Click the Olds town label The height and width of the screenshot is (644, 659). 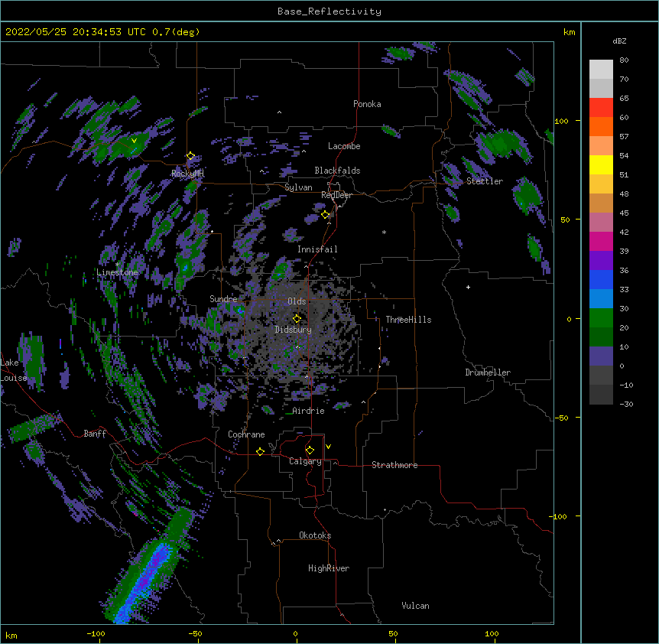tap(297, 301)
